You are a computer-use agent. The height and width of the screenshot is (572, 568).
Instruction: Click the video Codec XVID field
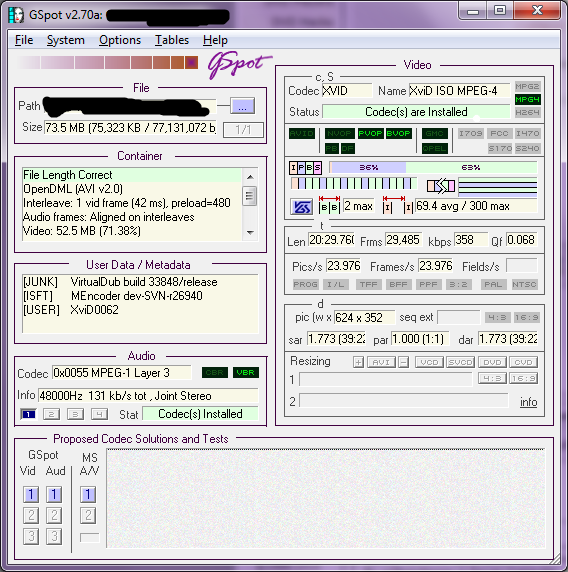(347, 90)
